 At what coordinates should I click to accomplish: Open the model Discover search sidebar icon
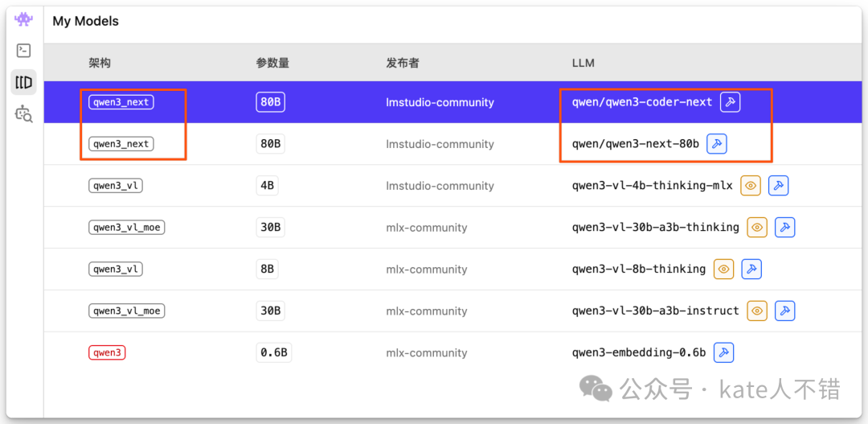[x=24, y=113]
